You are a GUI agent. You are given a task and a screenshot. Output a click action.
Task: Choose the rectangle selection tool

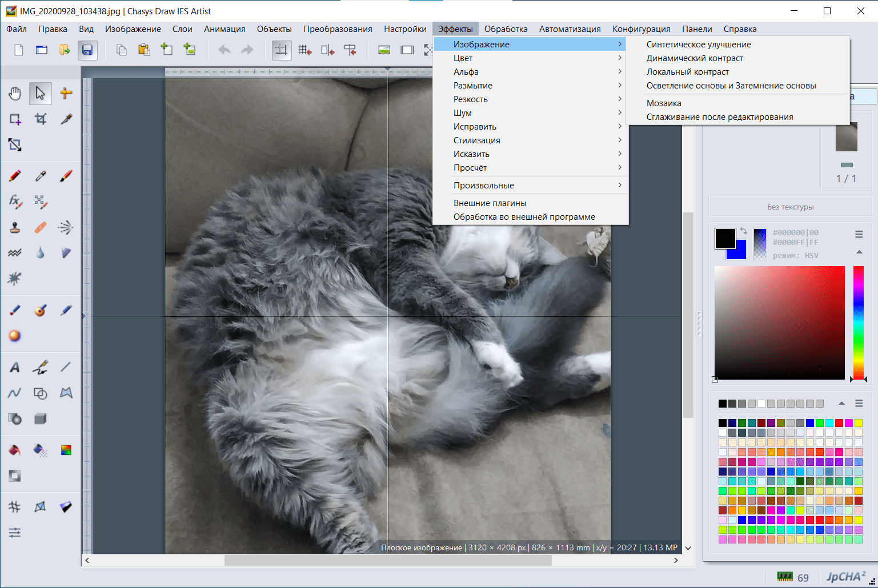pos(15,119)
